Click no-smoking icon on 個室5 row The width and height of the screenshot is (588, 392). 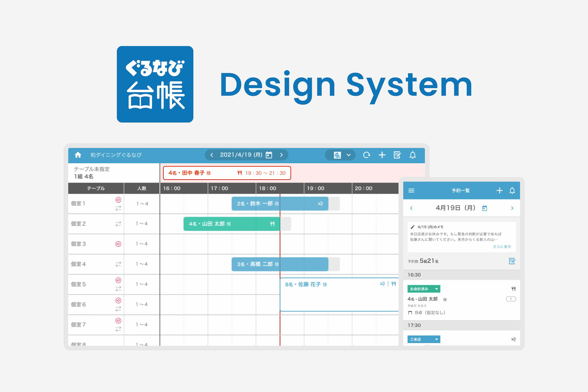118,280
